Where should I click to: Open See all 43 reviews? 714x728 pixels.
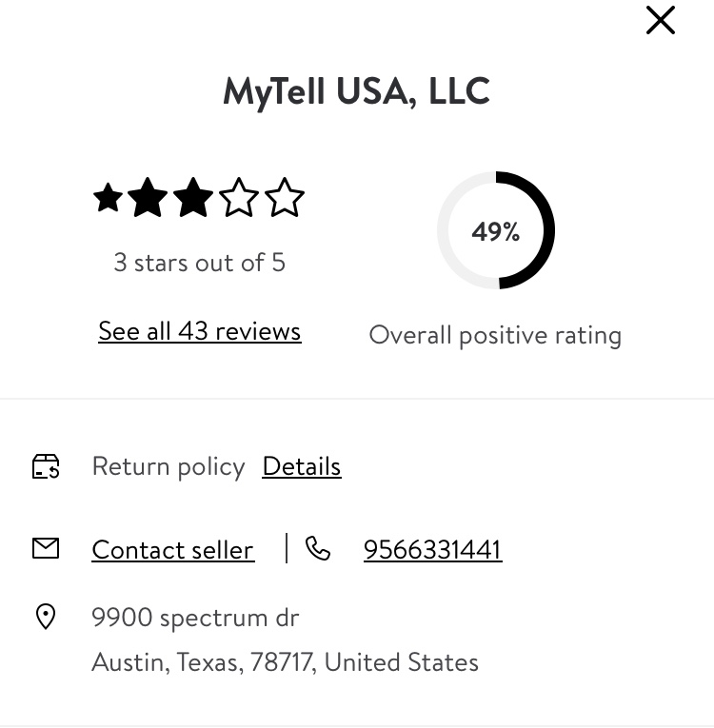[x=199, y=331]
